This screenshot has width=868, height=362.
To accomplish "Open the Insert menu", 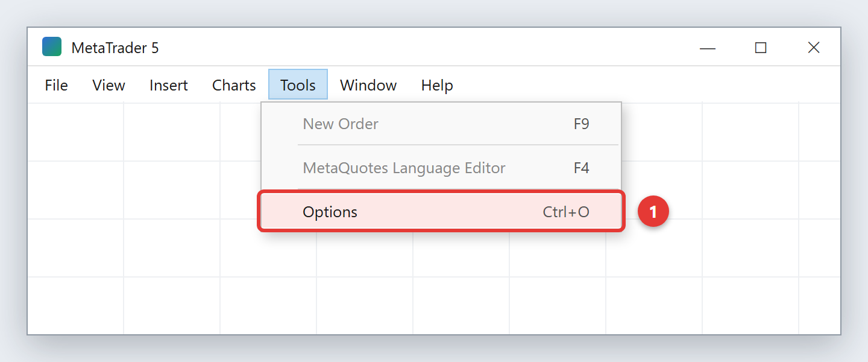I will tap(169, 85).
